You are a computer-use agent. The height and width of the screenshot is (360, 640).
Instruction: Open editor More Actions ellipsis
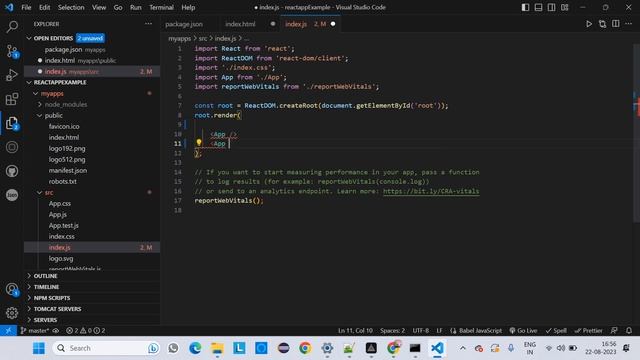(629, 24)
